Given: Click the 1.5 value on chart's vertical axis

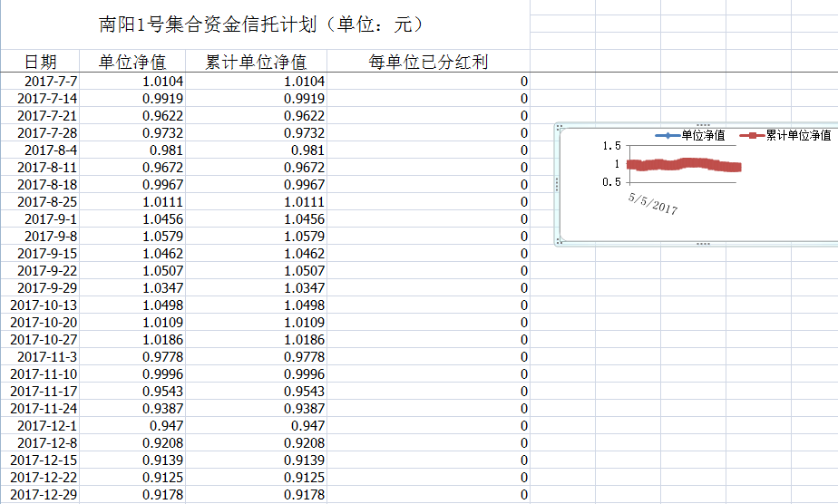Looking at the screenshot, I should coord(610,147).
